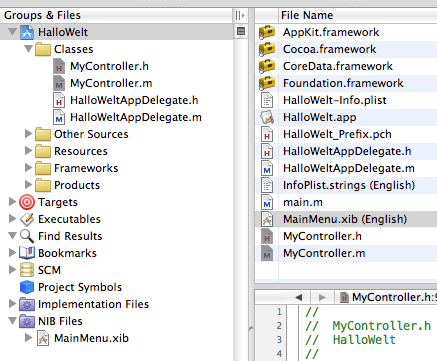Image resolution: width=437 pixels, height=361 pixels.
Task: Expand the Targets group
Action: click(x=12, y=202)
